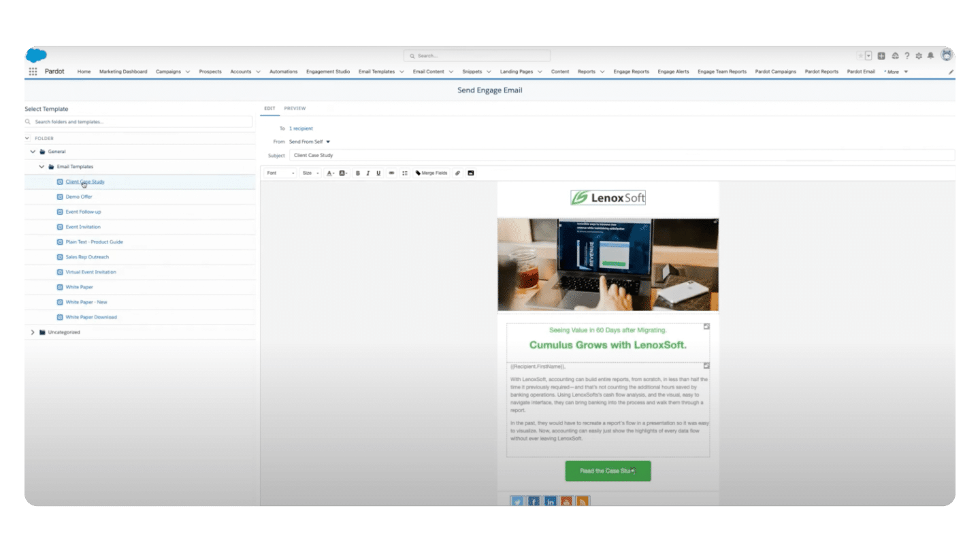This screenshot has width=980, height=551.
Task: Toggle bold formatting in the email toolbar
Action: (358, 173)
